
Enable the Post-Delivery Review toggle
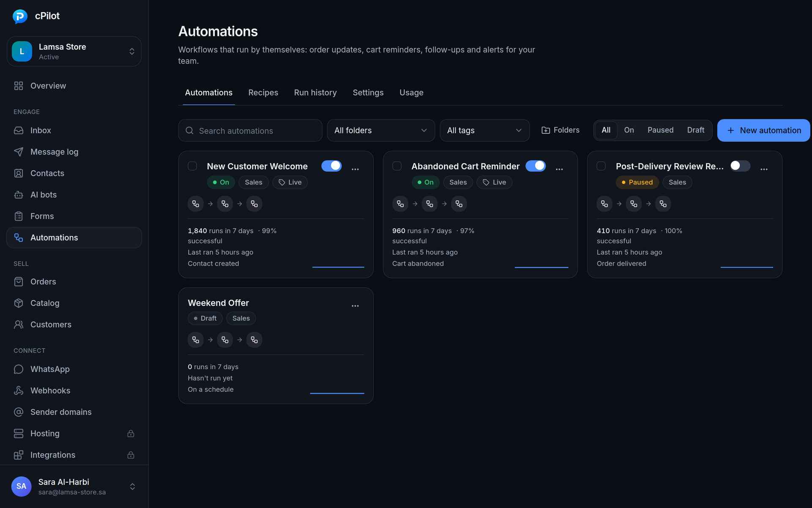(x=740, y=166)
